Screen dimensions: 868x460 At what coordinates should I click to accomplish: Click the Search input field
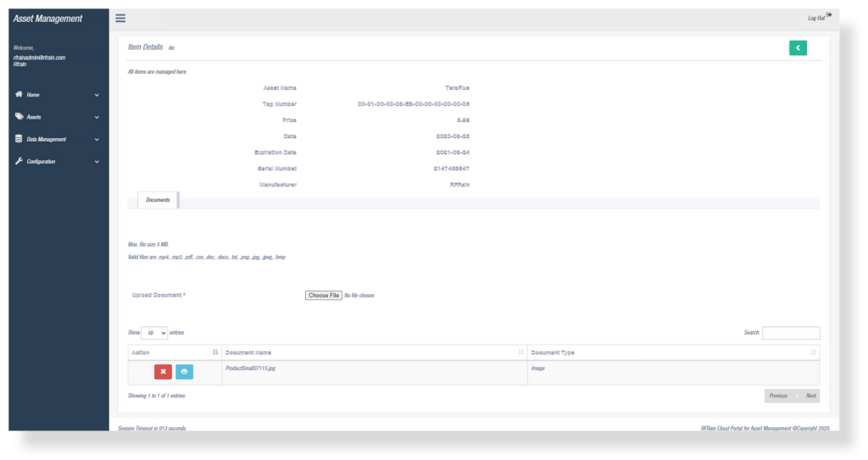click(x=791, y=333)
